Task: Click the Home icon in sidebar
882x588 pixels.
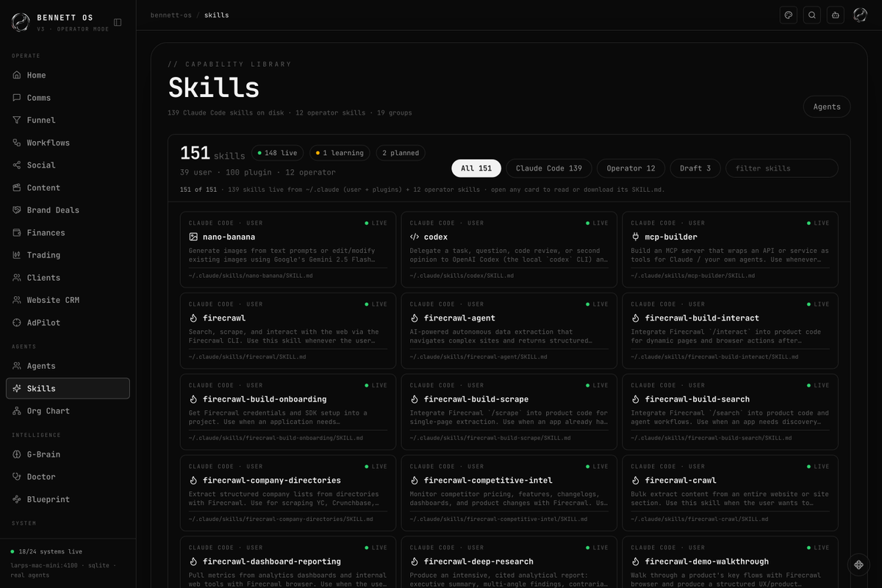Action: point(17,75)
